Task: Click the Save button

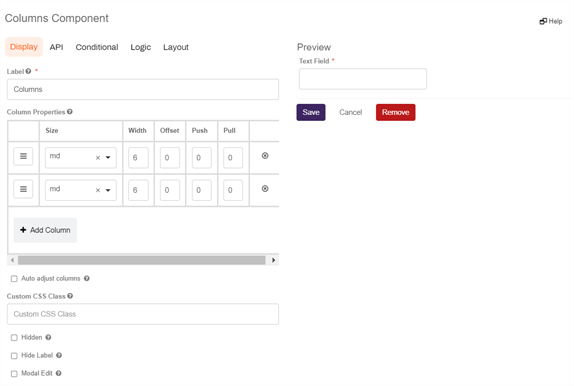Action: point(311,112)
